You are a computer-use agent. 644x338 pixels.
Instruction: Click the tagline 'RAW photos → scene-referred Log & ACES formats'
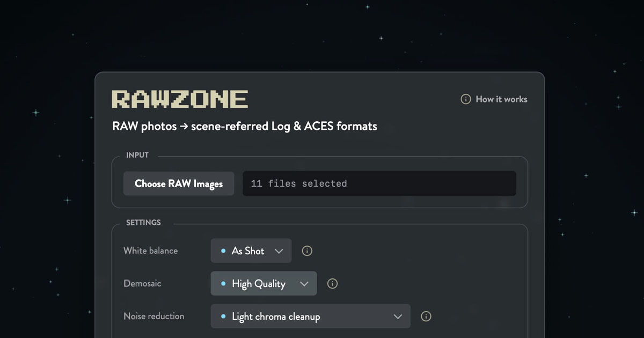tap(245, 127)
